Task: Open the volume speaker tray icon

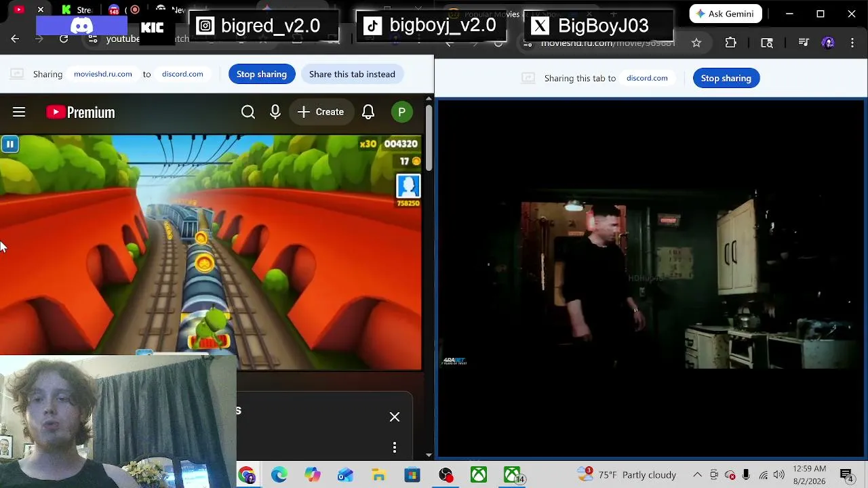Action: (779, 475)
